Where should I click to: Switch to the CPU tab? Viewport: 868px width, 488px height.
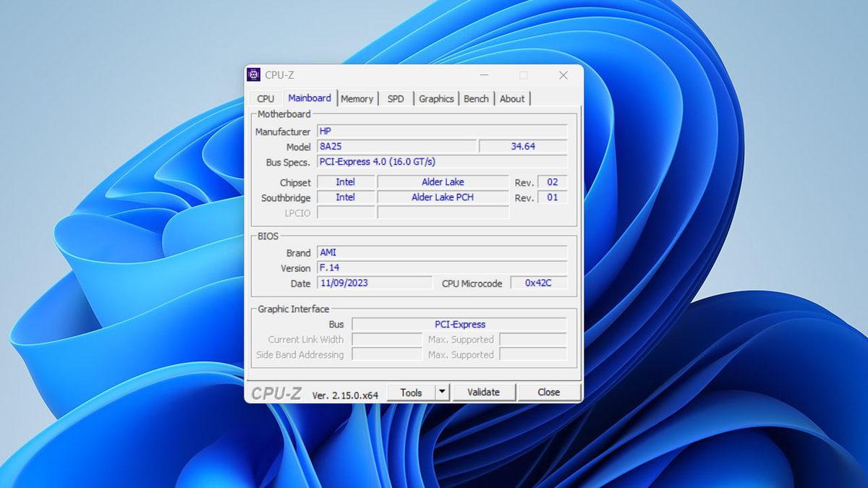tap(265, 98)
